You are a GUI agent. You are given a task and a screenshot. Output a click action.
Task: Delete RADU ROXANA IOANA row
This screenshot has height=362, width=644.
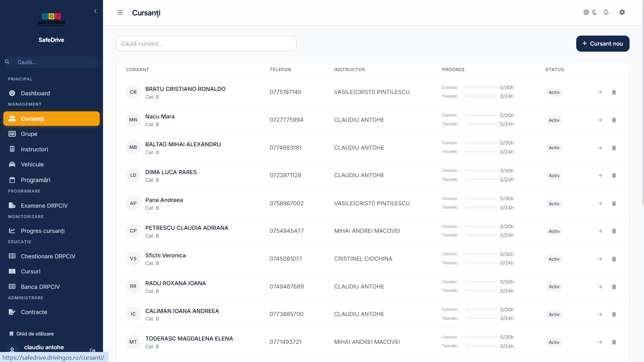tap(614, 287)
